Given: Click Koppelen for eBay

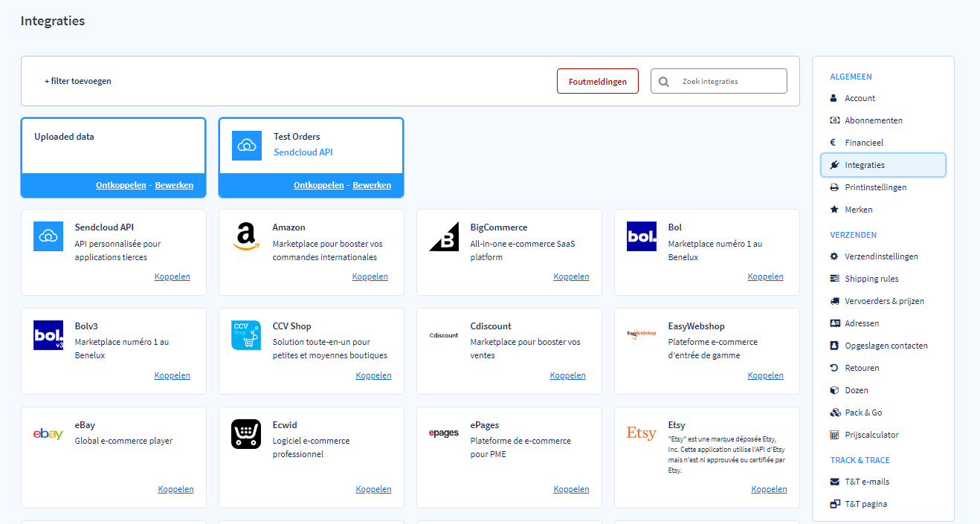Looking at the screenshot, I should click(176, 489).
